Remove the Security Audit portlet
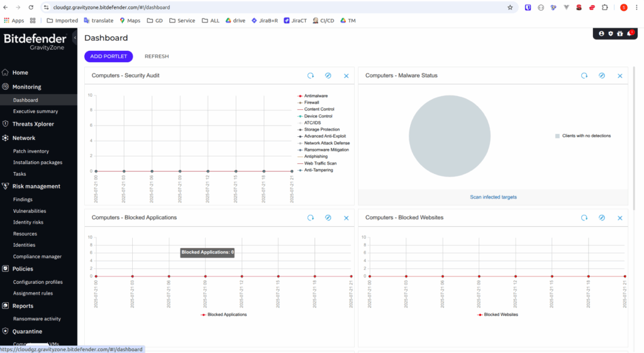The width and height of the screenshot is (644, 353). [347, 76]
